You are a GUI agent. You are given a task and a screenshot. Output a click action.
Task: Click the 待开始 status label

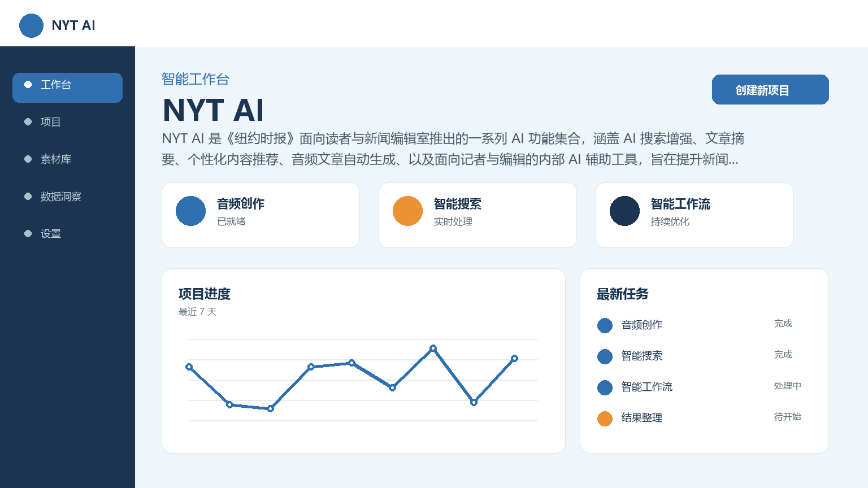click(788, 417)
